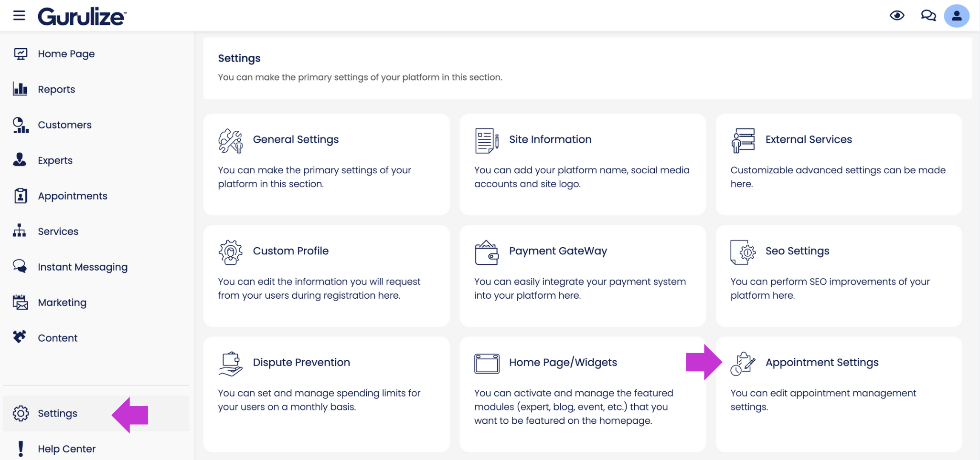980x460 pixels.
Task: Open Site Information card title
Action: point(550,139)
